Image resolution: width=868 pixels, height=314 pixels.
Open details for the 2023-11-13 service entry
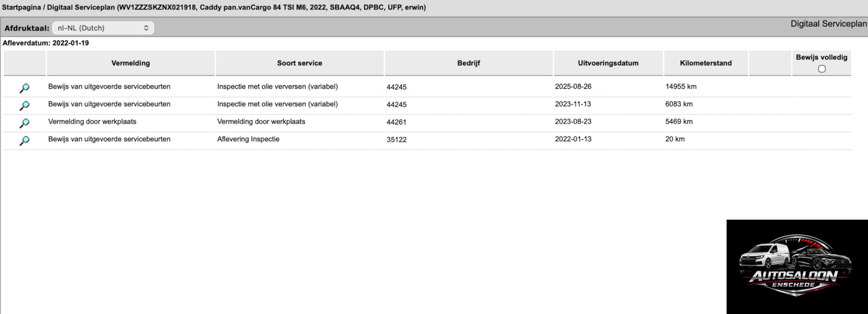point(24,105)
